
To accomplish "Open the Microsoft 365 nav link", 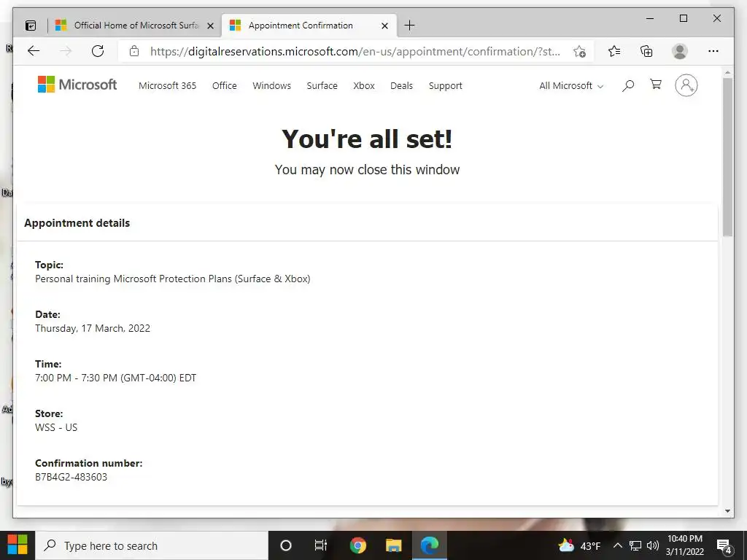I will point(167,86).
